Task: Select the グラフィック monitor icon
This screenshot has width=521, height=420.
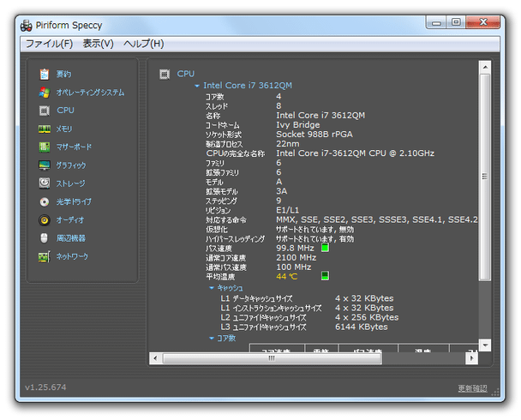Action: [45, 165]
